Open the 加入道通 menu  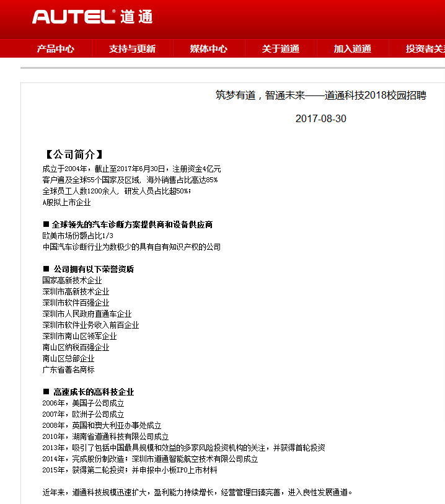click(x=353, y=49)
